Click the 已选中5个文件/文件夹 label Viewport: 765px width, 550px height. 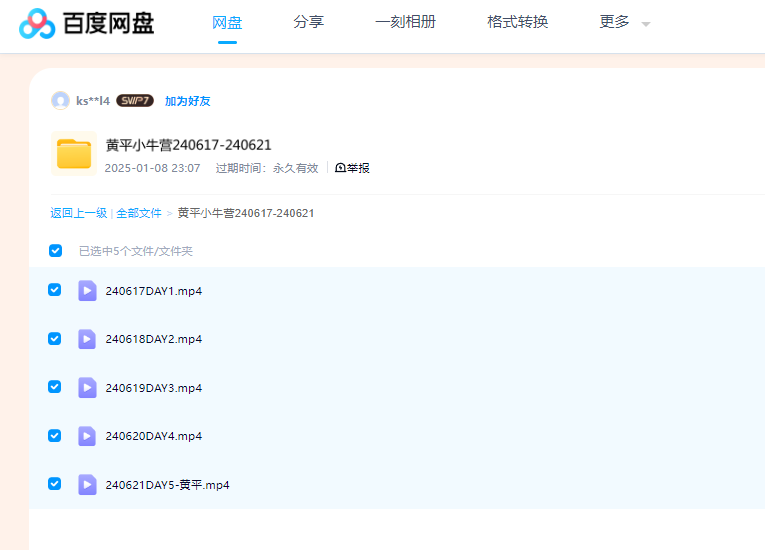[136, 251]
